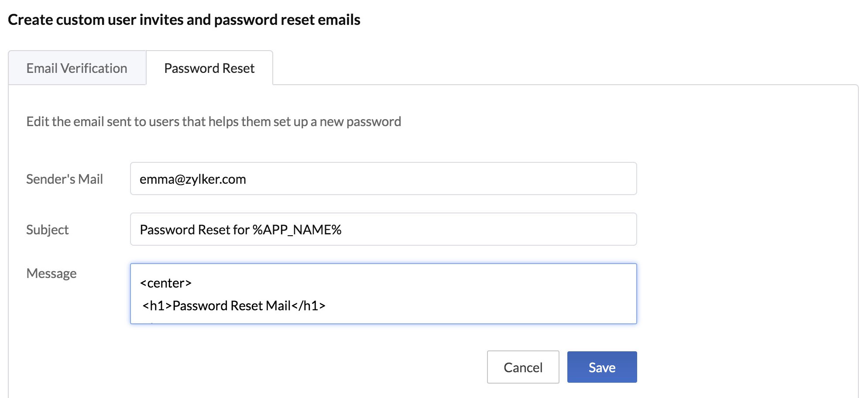The image size is (868, 398).
Task: Select the Password Reset tab
Action: click(209, 68)
